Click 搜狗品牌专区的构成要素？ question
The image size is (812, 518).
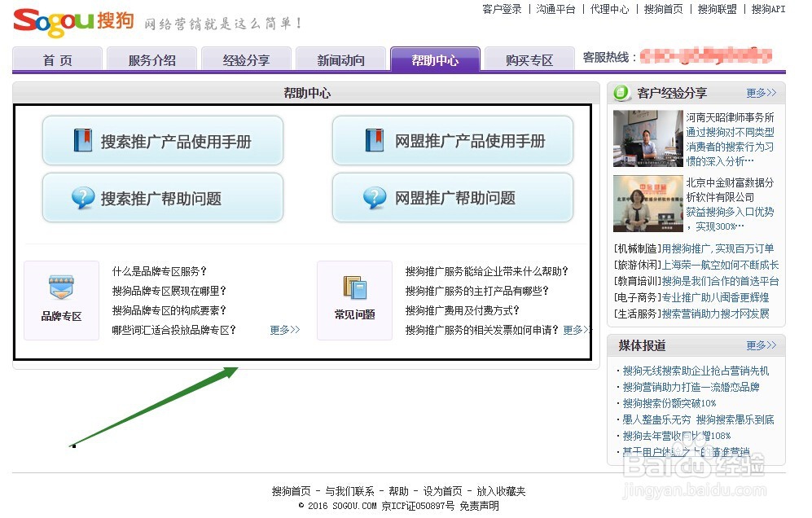click(x=169, y=310)
